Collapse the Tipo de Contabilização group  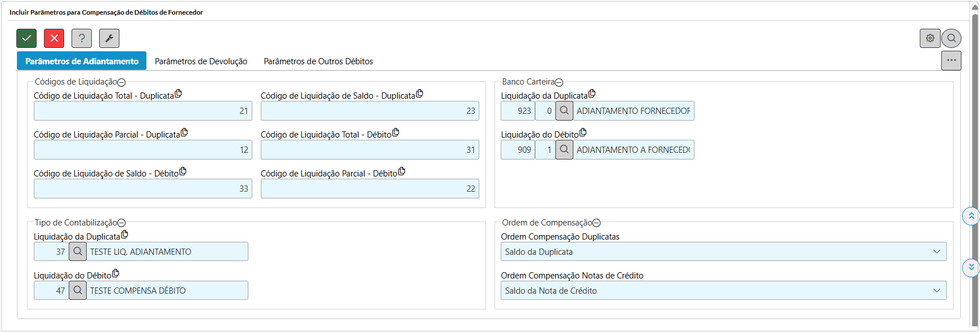pos(122,223)
